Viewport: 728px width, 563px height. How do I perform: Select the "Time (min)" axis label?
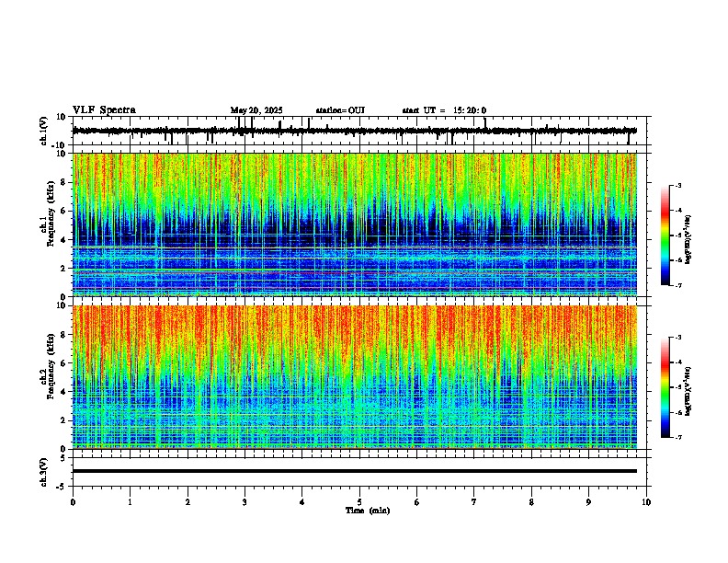pos(368,511)
